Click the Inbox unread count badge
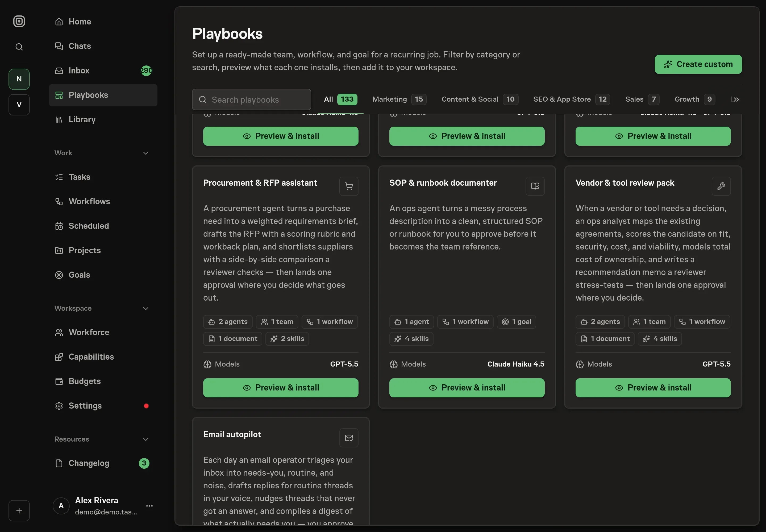 tap(146, 71)
